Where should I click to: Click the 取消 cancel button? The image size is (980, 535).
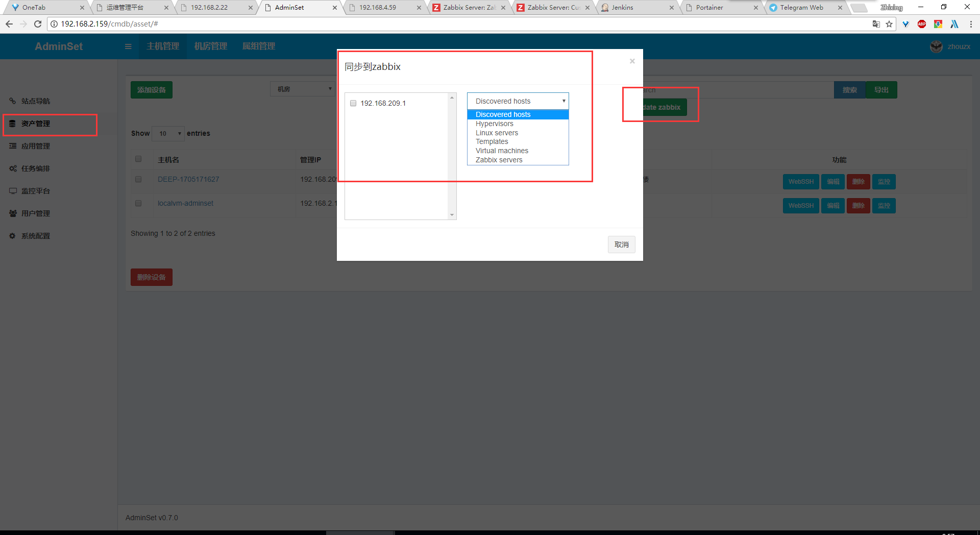(621, 245)
